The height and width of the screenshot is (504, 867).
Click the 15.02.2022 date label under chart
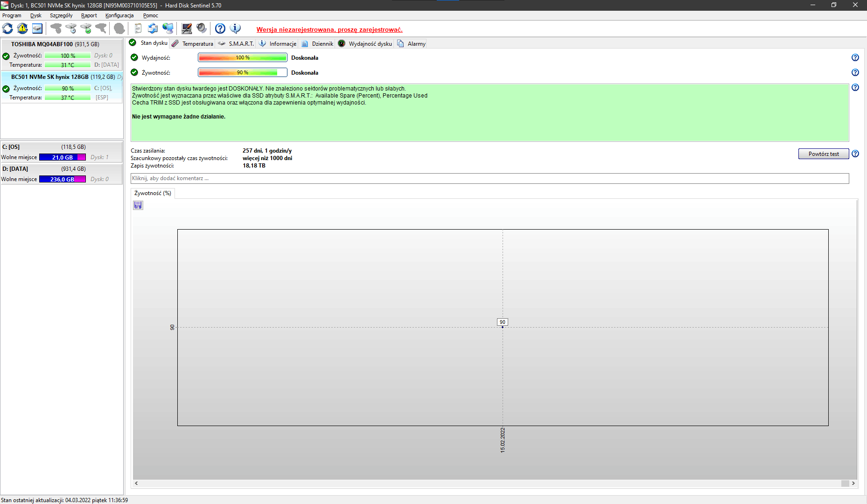(x=503, y=440)
